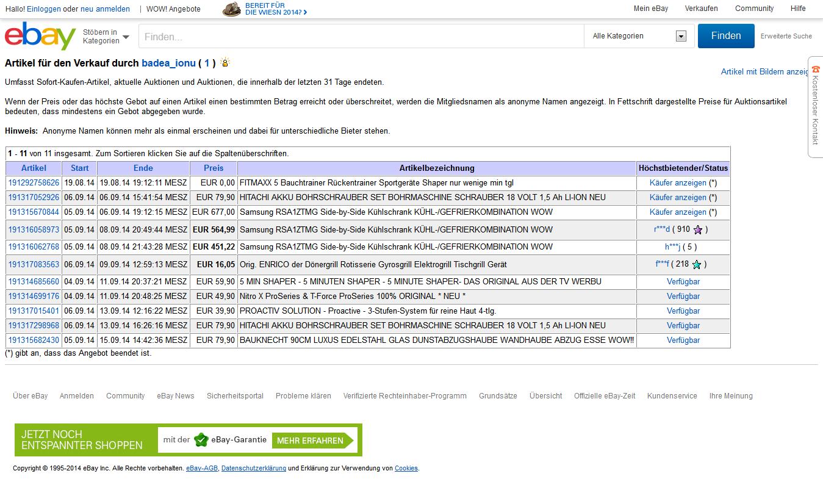Click Verfügbar for BAUKNECHT row
This screenshot has width=823, height=504.
(683, 340)
